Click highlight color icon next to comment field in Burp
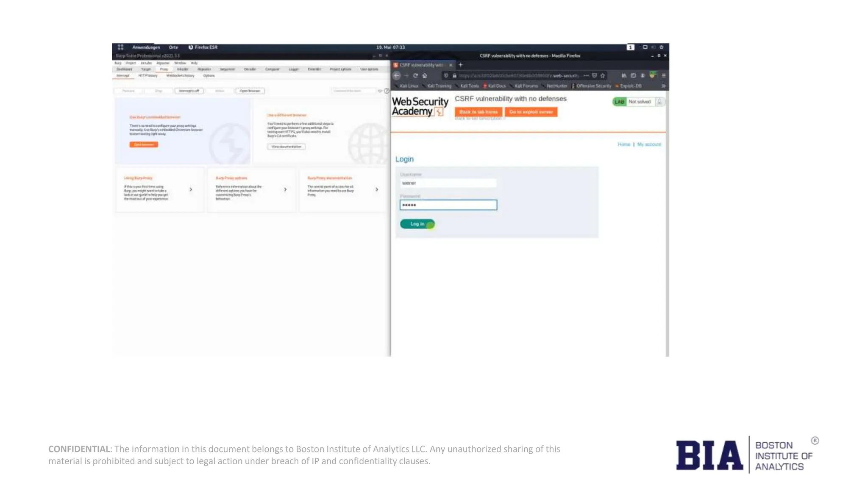Viewport: 868px width, 488px height. 380,91
